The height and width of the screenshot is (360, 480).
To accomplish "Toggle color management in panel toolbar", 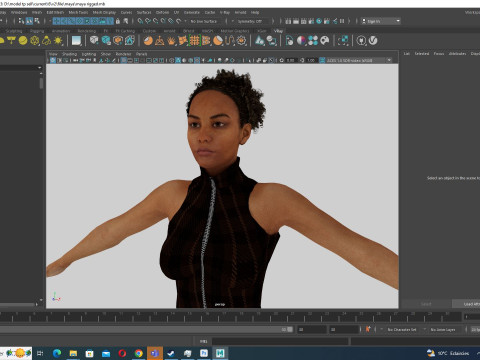I will (x=322, y=60).
